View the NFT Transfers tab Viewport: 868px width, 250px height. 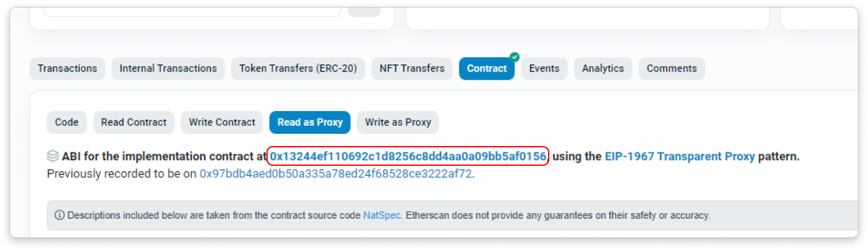coord(412,68)
